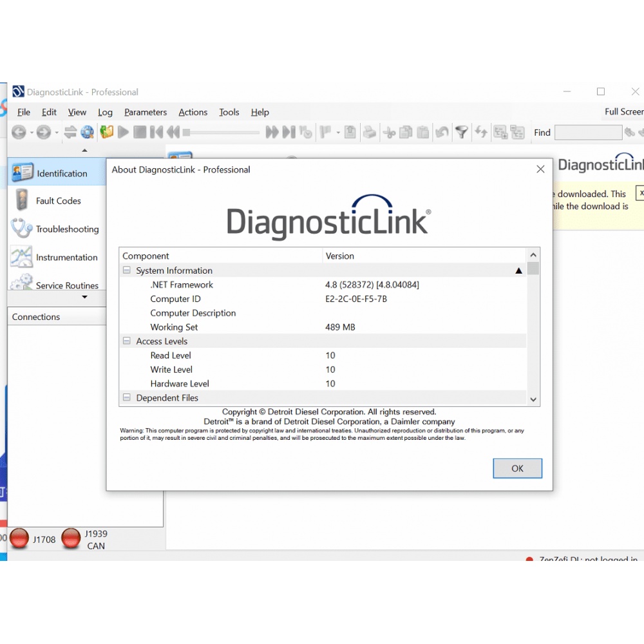The width and height of the screenshot is (644, 644).
Task: Click the Find search input field
Action: (x=588, y=132)
